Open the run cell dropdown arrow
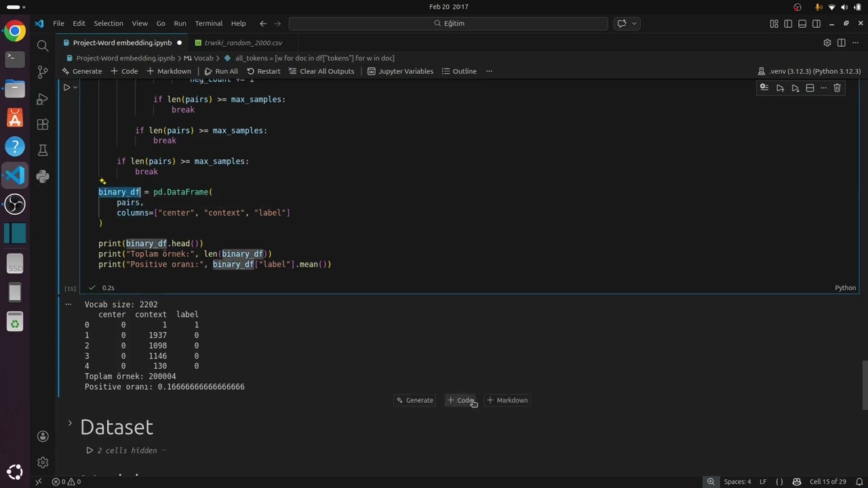Viewport: 868px width, 488px height. 75,87
